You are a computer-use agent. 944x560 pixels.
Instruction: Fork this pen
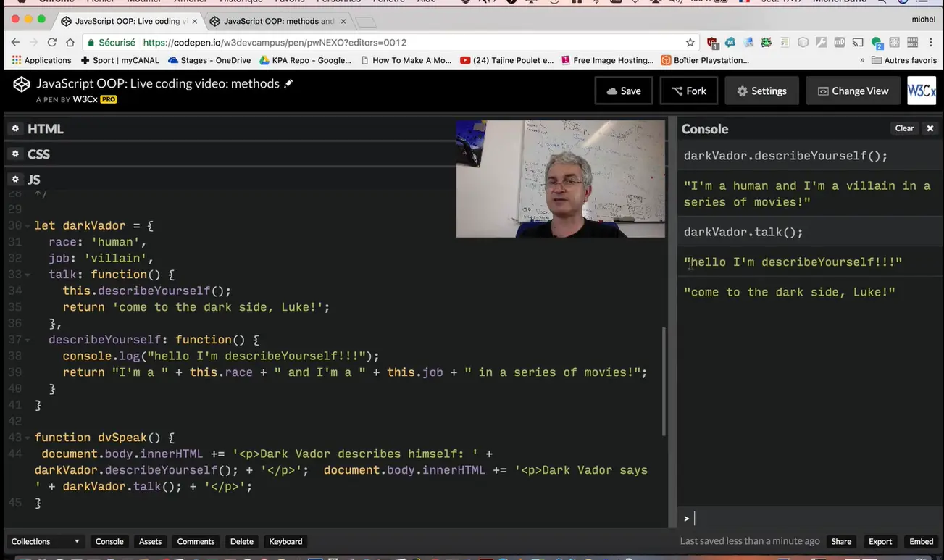689,91
